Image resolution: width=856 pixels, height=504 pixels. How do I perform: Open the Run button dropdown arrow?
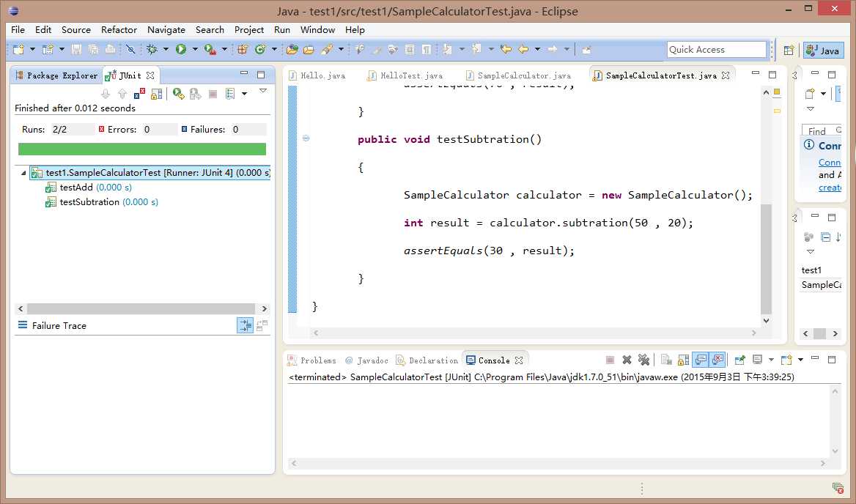195,50
